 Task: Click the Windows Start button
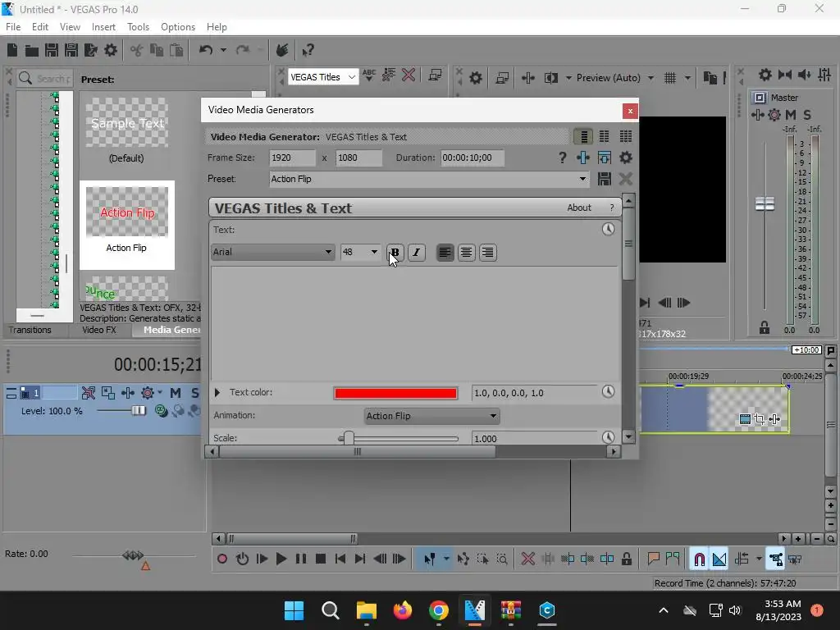tap(294, 610)
